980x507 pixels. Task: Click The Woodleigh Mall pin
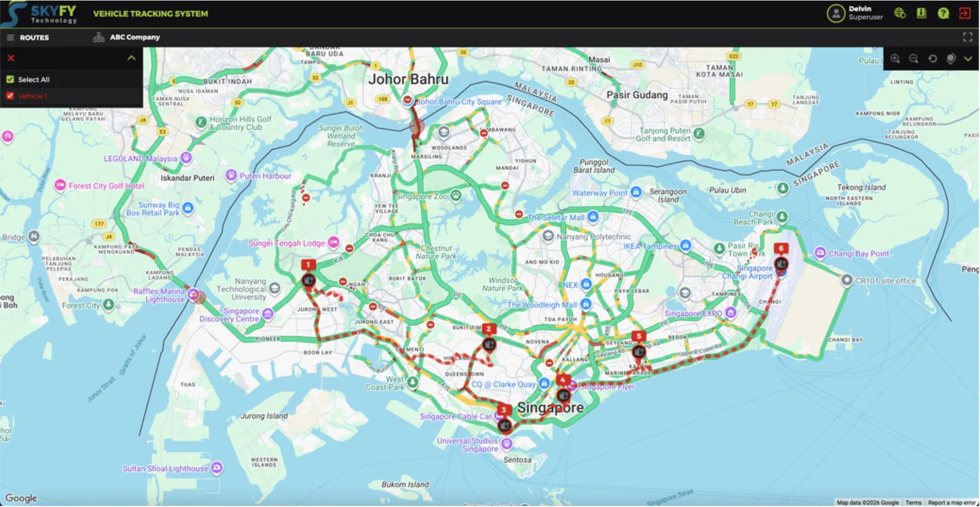pyautogui.click(x=586, y=304)
